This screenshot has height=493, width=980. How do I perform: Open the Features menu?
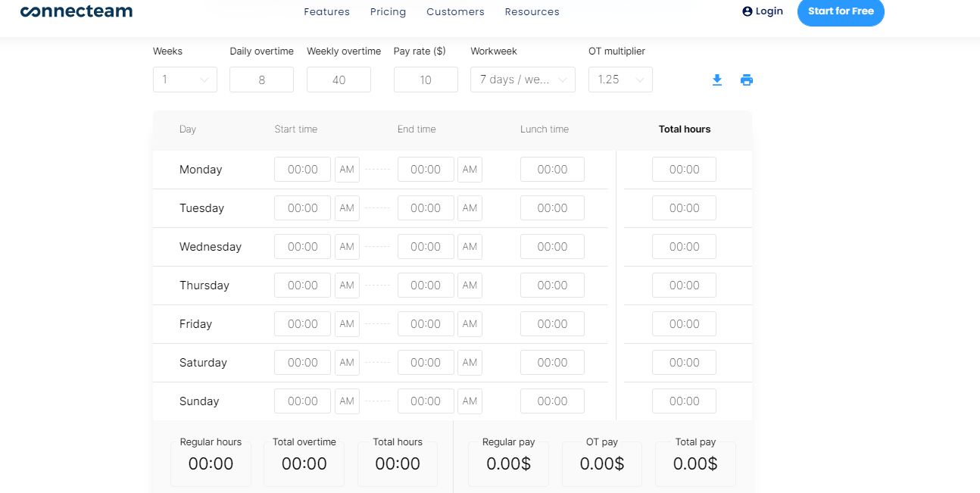tap(326, 12)
